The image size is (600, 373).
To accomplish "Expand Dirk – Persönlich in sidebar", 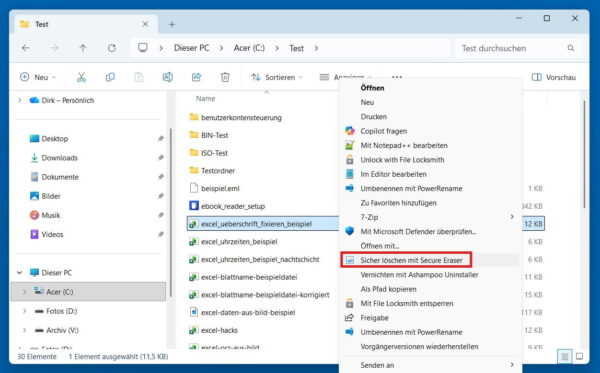I will tap(20, 100).
